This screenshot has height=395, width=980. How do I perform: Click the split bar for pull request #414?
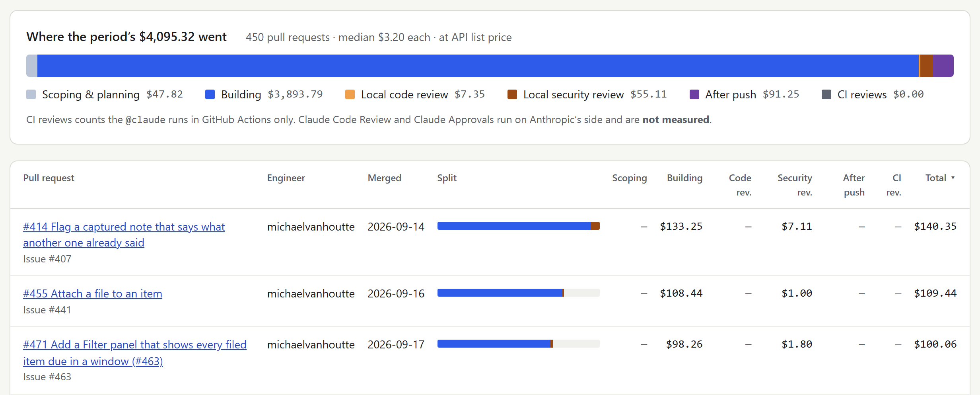pyautogui.click(x=518, y=226)
